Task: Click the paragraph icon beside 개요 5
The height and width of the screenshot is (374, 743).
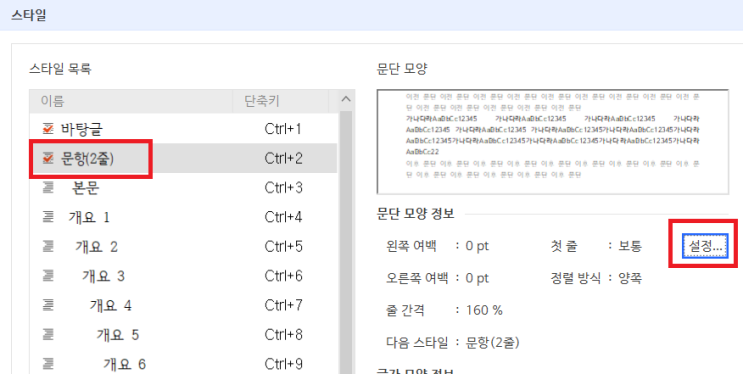Action: (x=48, y=335)
